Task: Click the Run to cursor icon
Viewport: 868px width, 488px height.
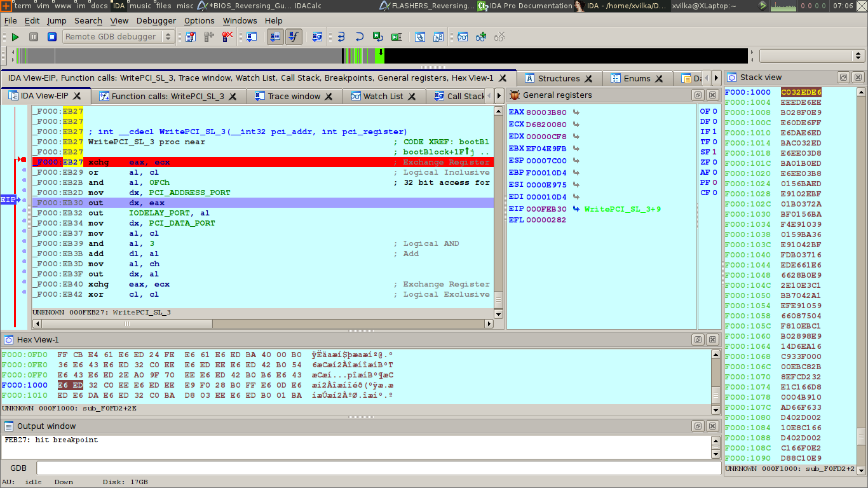Action: point(397,37)
